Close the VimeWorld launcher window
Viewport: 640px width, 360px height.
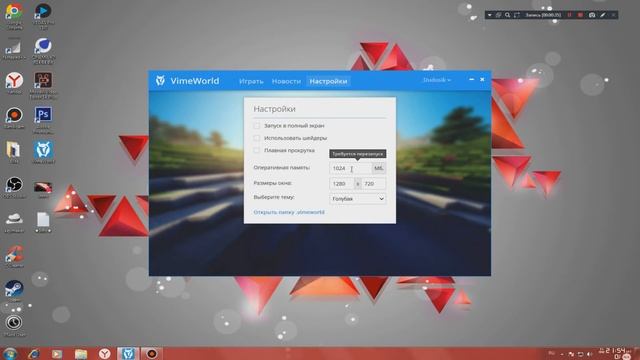click(482, 80)
